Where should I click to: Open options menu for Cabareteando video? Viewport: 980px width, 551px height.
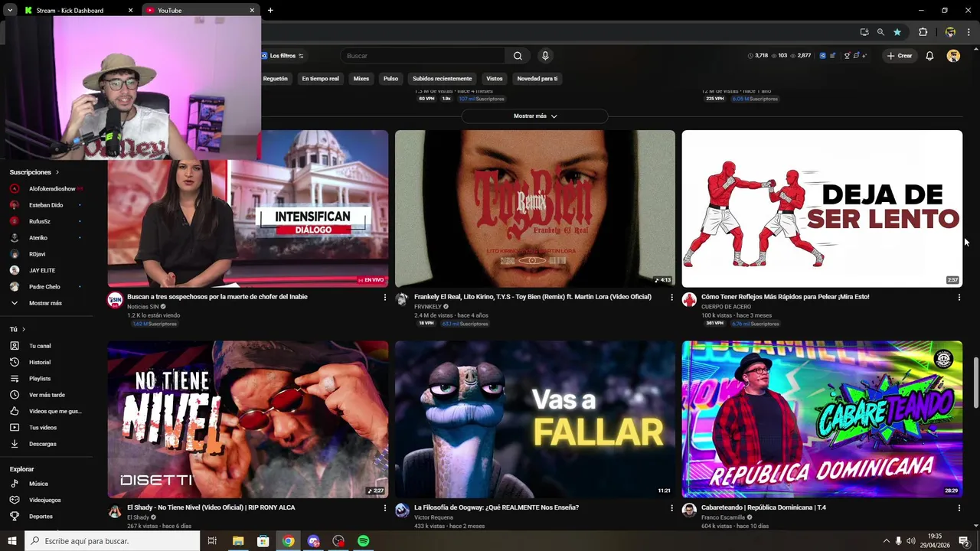click(x=959, y=508)
